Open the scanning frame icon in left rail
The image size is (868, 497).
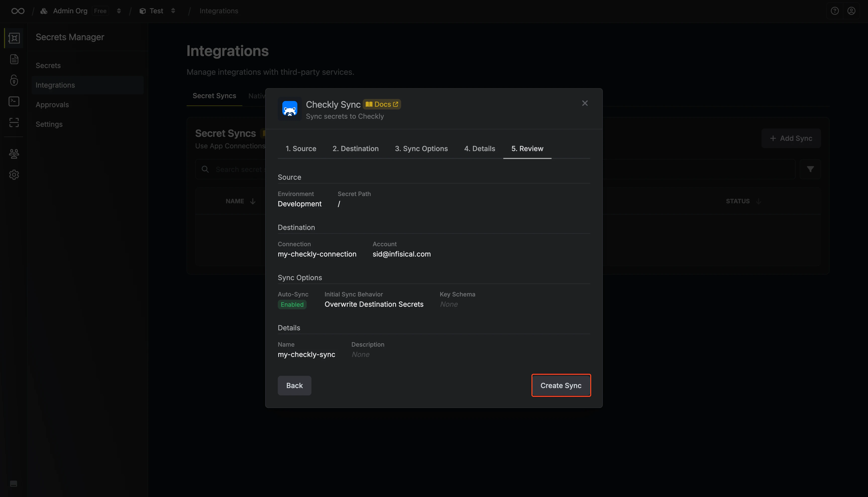click(14, 122)
